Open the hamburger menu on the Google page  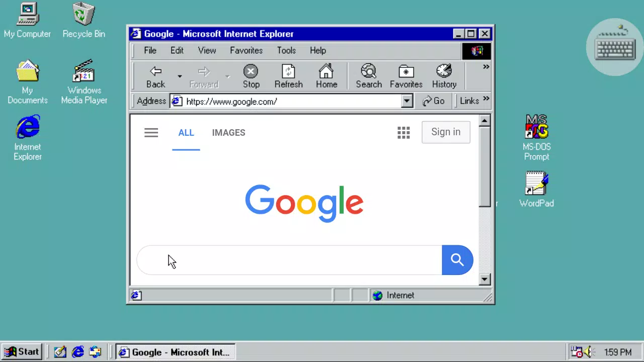point(151,132)
